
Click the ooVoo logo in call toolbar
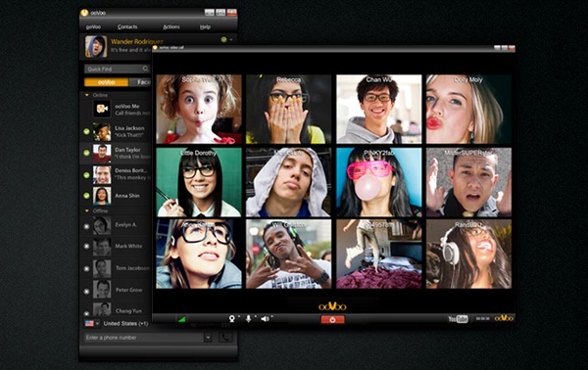504,318
